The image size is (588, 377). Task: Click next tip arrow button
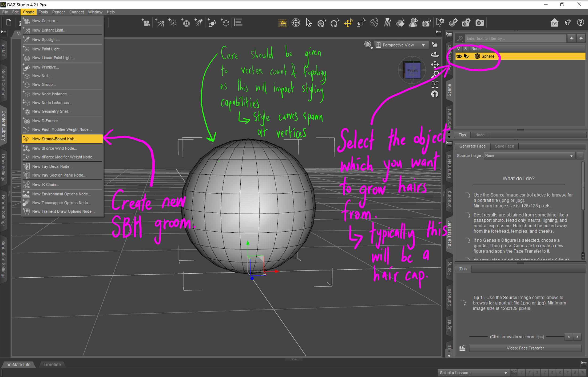point(577,337)
